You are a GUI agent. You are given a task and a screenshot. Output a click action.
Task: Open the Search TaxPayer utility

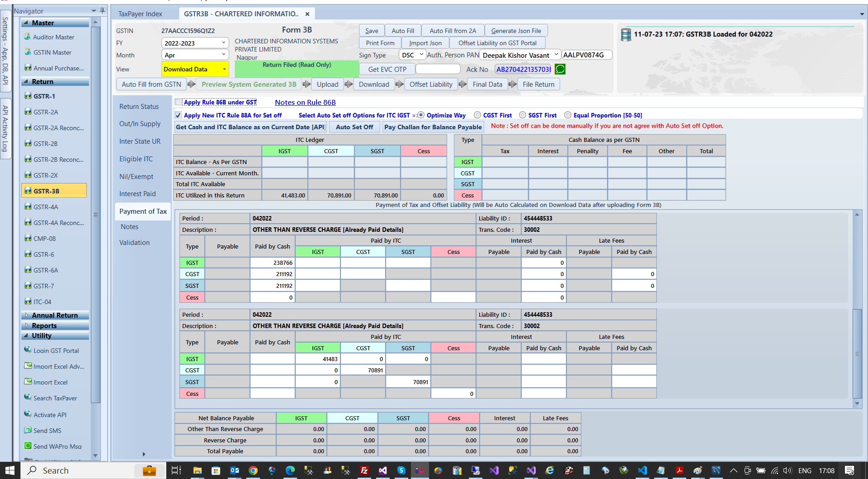[54, 398]
